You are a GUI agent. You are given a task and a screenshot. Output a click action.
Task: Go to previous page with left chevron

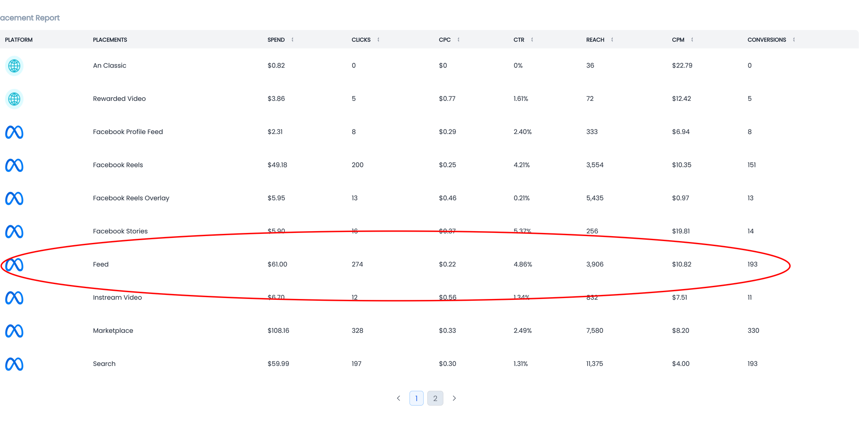398,398
